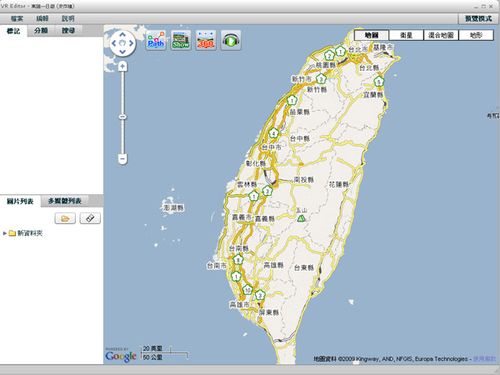Switch map view to 衛星 satellite
Viewport: 500px width, 375px height.
[406, 35]
